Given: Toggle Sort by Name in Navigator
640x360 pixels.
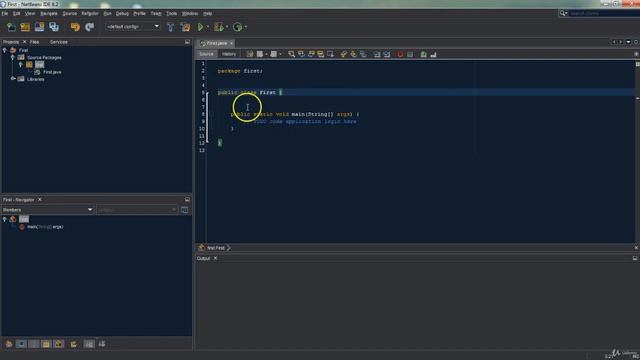Looking at the screenshot, I should click(89, 344).
